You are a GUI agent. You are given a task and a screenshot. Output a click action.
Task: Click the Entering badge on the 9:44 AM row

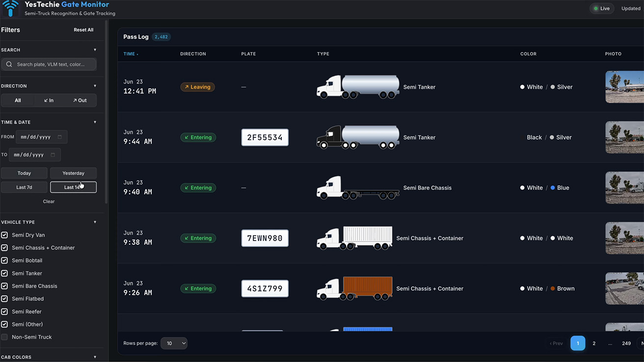[198, 137]
